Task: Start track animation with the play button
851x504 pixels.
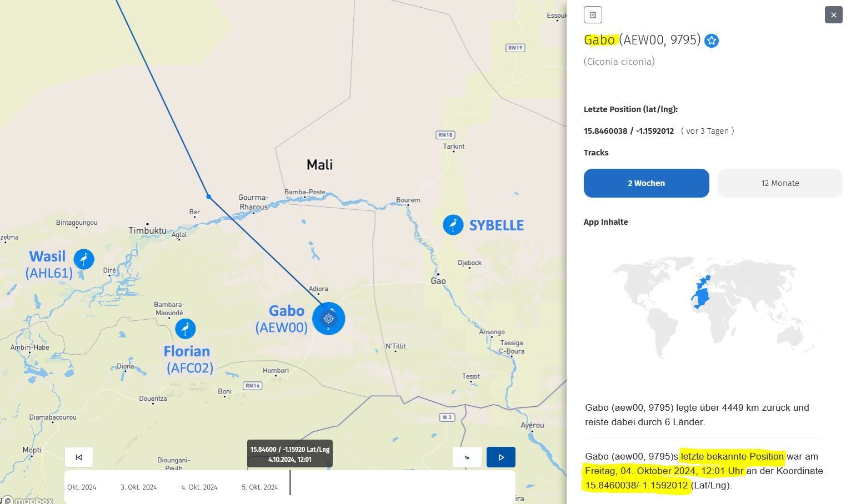Action: (x=501, y=457)
